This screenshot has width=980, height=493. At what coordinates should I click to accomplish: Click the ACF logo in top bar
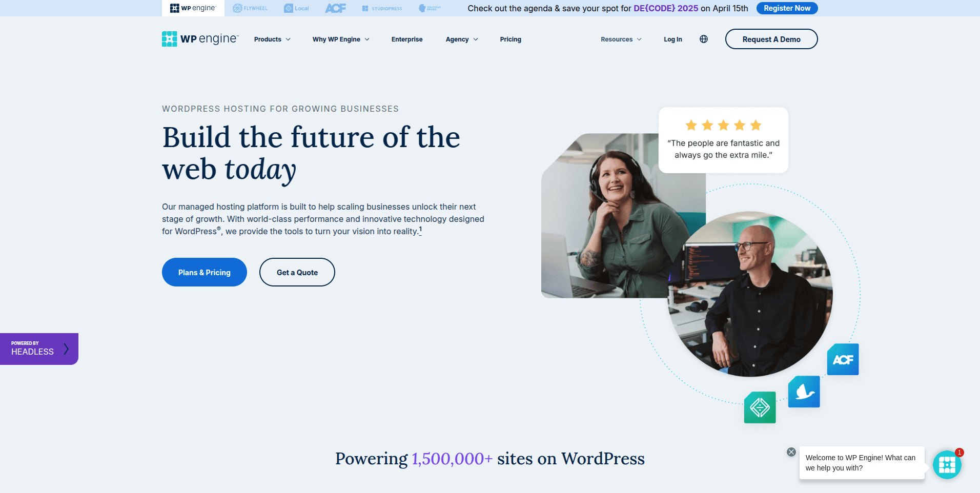tap(335, 8)
